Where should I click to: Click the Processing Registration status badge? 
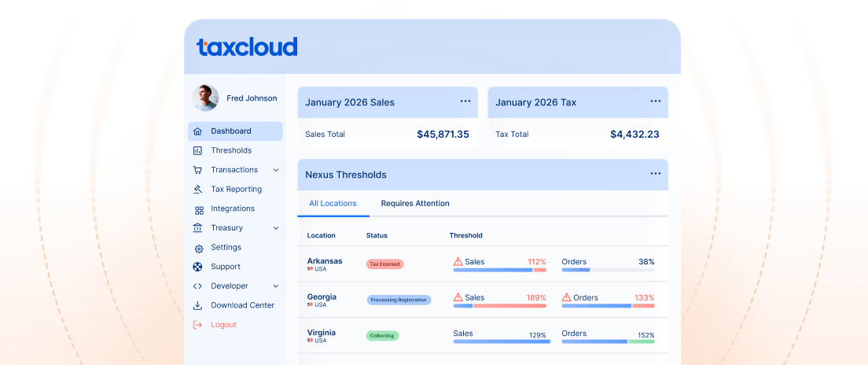pos(399,300)
